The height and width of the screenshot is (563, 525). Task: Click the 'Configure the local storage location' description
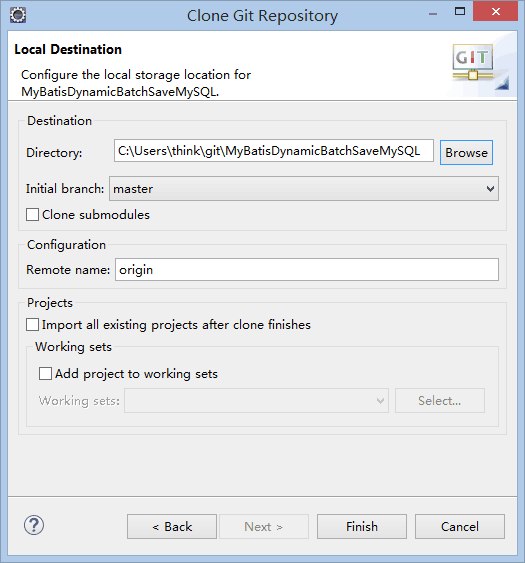pyautogui.click(x=136, y=83)
